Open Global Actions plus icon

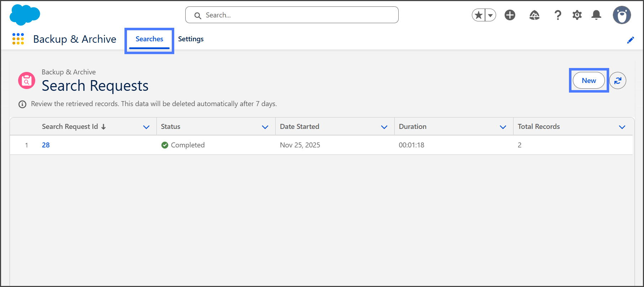click(510, 15)
